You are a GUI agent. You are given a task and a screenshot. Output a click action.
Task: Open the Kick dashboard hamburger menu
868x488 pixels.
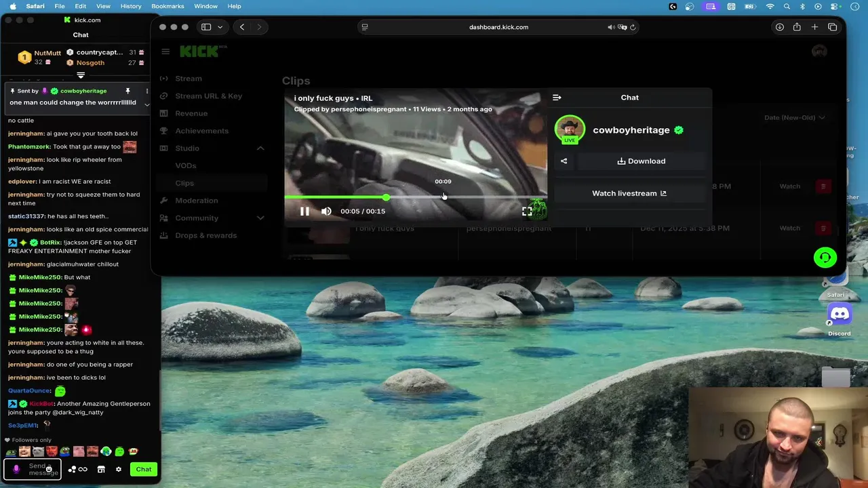tap(165, 52)
